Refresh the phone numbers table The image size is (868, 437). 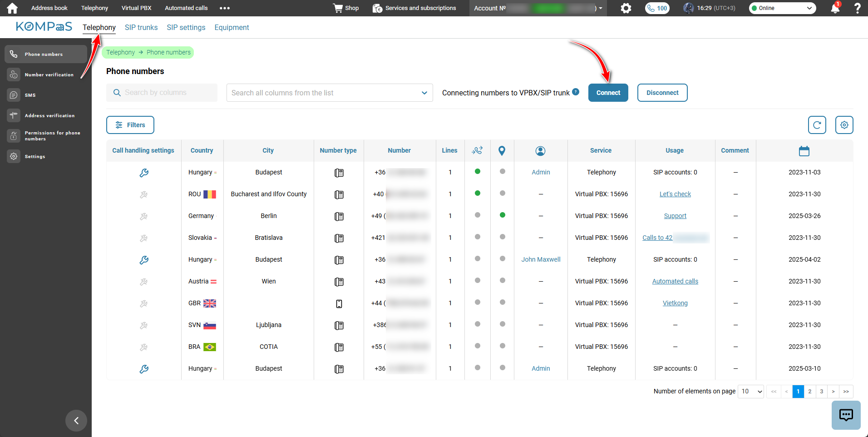[x=817, y=125]
